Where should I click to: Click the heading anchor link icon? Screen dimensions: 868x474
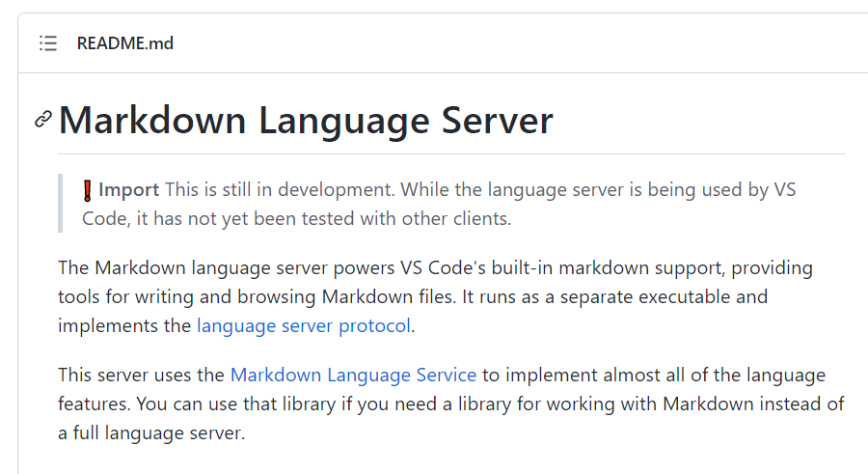[43, 119]
